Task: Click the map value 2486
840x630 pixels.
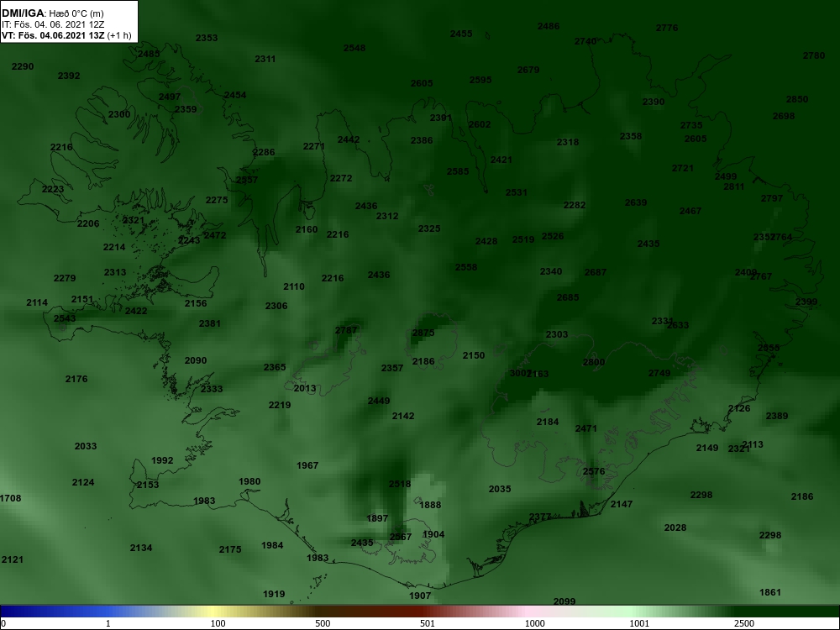Action: (x=548, y=26)
